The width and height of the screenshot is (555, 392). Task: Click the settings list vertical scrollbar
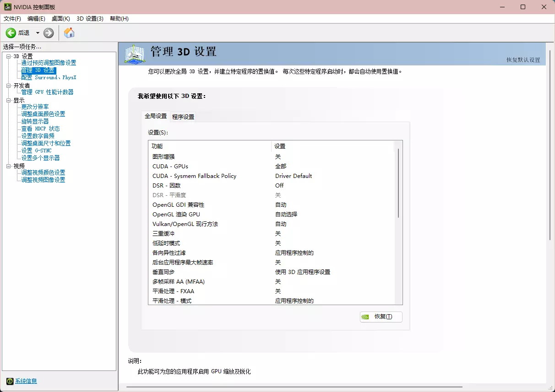tap(398, 183)
